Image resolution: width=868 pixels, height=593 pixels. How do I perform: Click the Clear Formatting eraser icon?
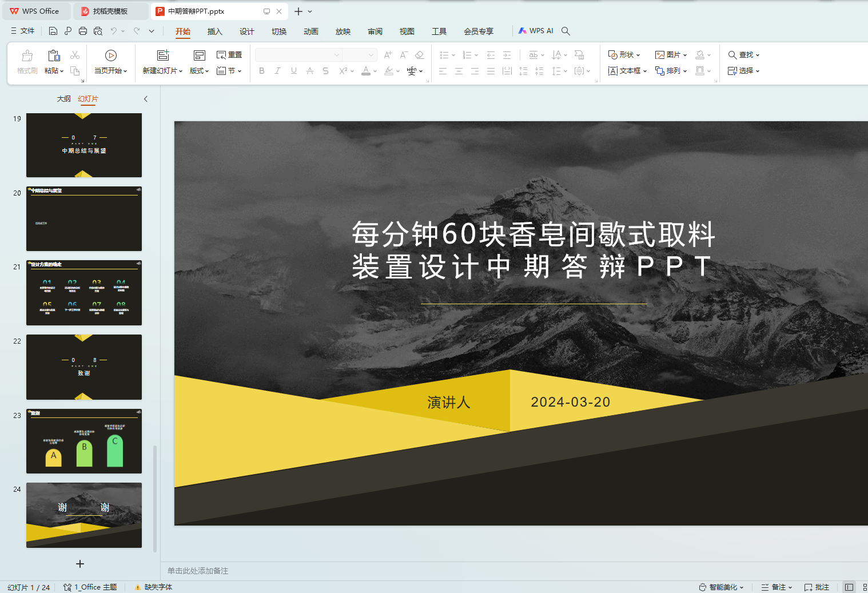[x=419, y=55]
